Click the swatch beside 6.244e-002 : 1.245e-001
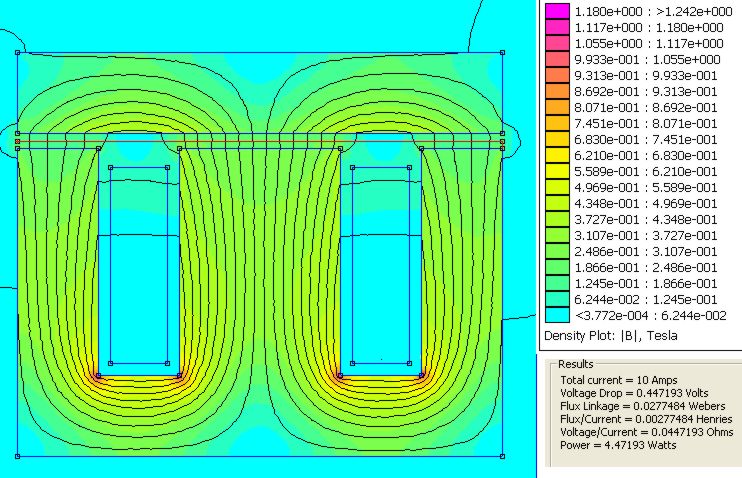 (558, 300)
